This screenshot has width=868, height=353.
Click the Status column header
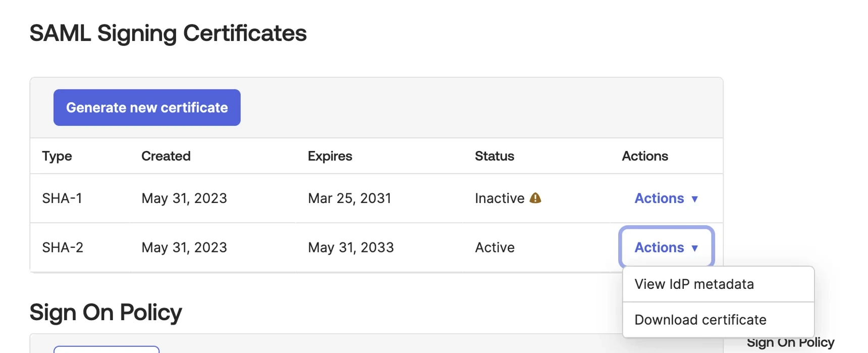click(494, 156)
